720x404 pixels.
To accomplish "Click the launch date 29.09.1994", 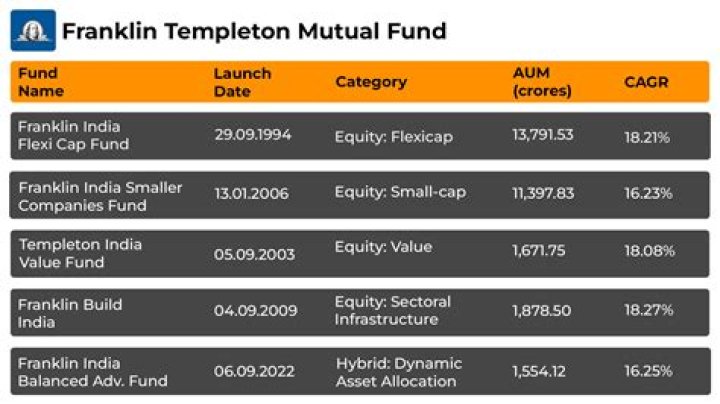I will click(x=252, y=135).
